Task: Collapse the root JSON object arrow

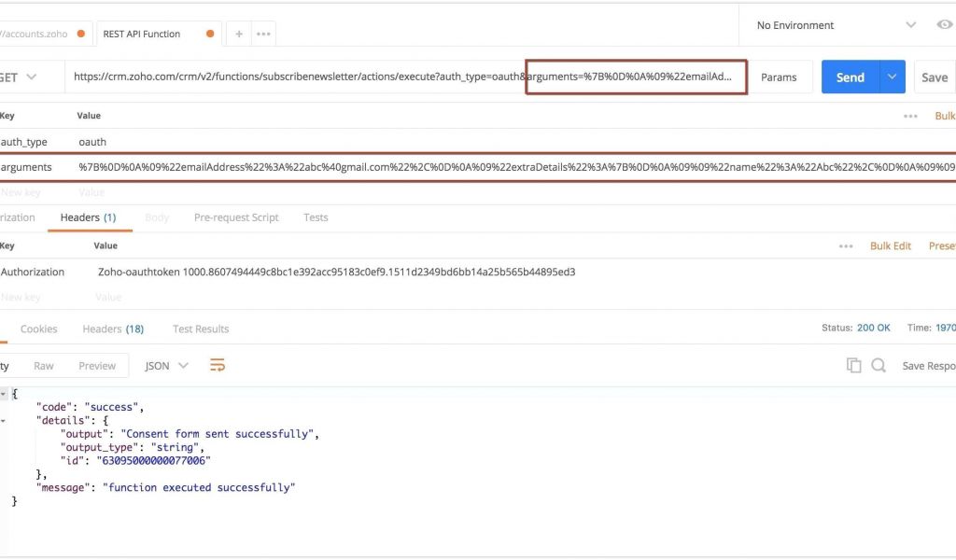Action: [4, 394]
